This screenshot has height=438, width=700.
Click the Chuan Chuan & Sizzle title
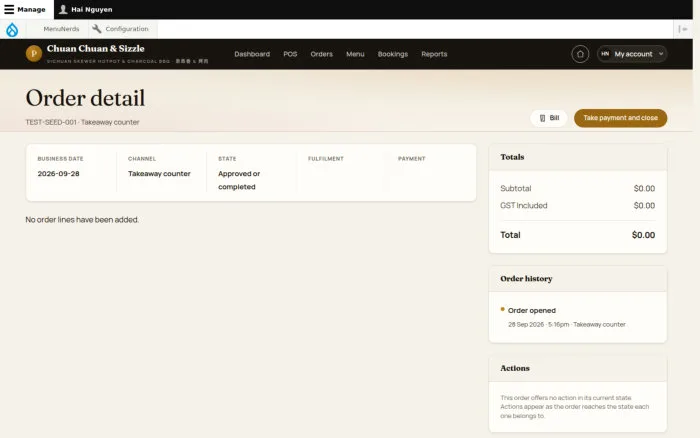pos(96,49)
